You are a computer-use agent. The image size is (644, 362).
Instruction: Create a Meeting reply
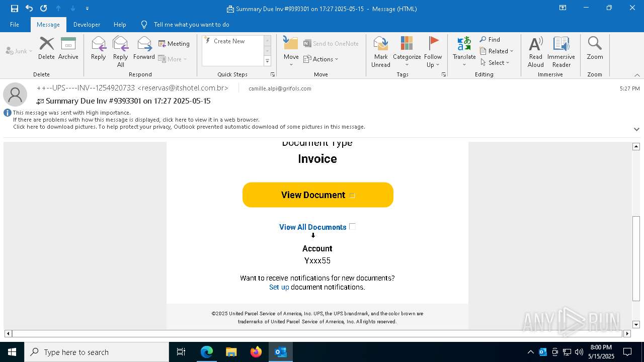pyautogui.click(x=174, y=44)
